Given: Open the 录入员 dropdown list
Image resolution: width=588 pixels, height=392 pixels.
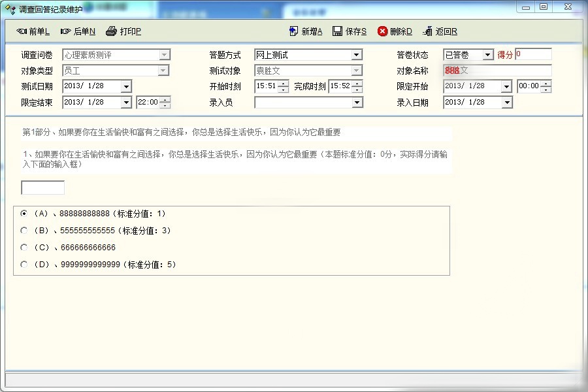Looking at the screenshot, I should click(x=357, y=102).
